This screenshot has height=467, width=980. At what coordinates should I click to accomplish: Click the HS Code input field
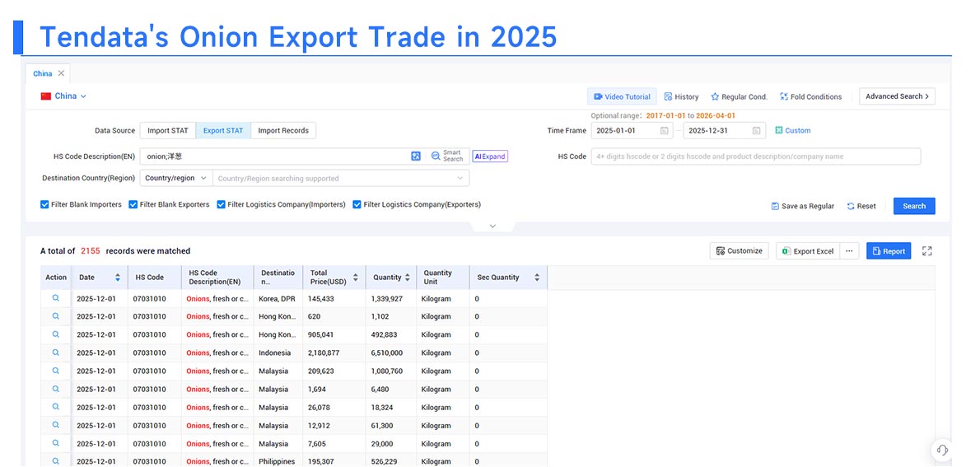coord(756,156)
